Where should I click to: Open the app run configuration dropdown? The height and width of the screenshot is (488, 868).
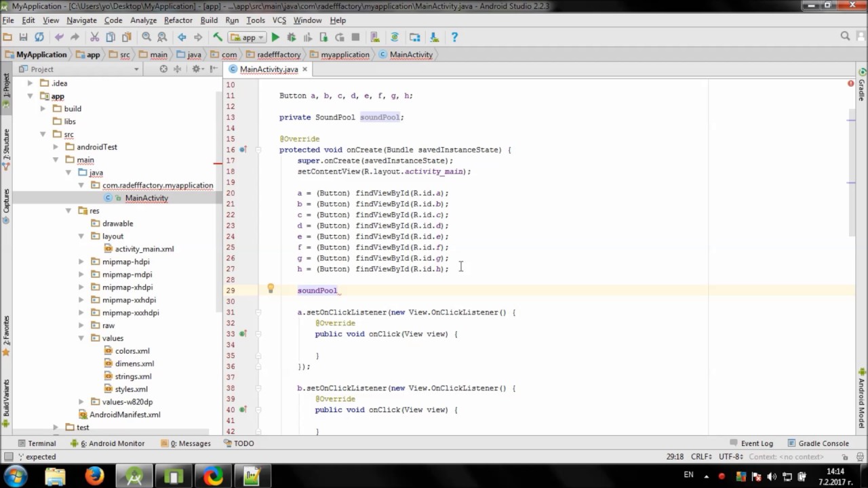[x=249, y=37]
